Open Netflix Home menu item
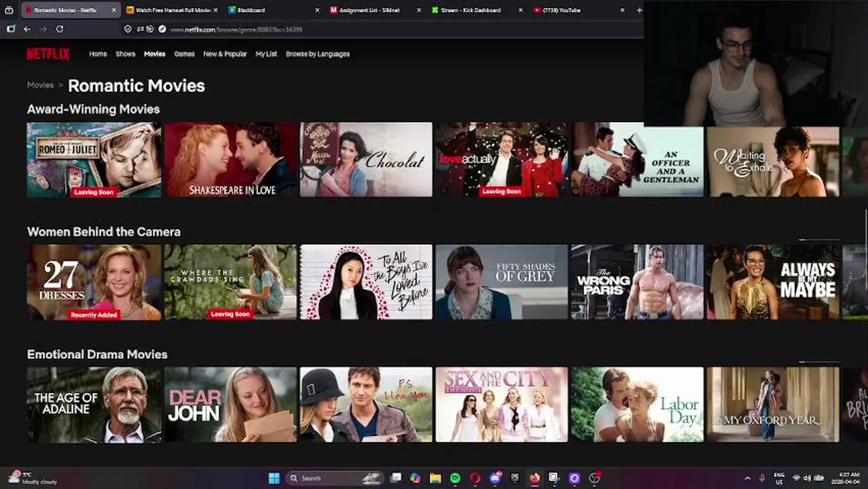 coord(98,54)
